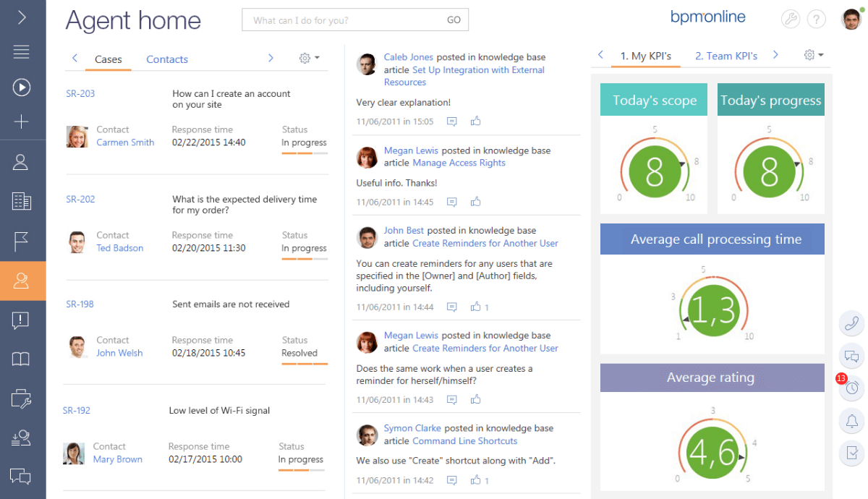Open contact John Welsh
The height and width of the screenshot is (499, 868).
[x=119, y=353]
